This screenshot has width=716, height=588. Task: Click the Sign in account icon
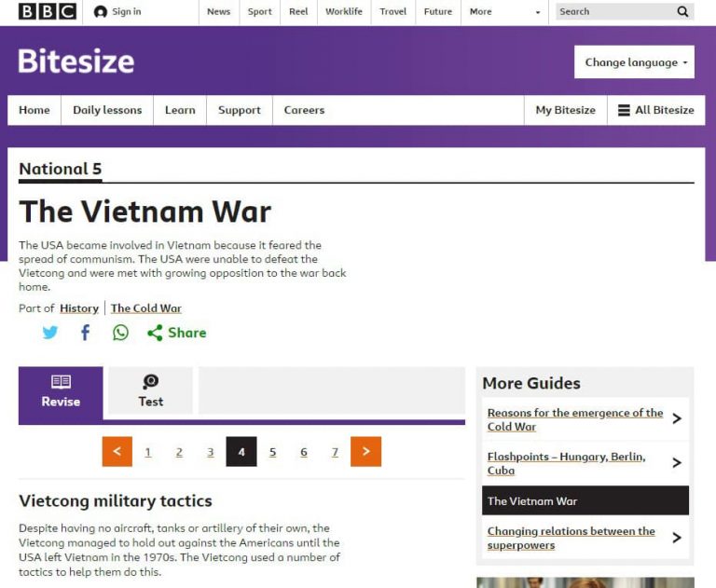click(x=100, y=12)
